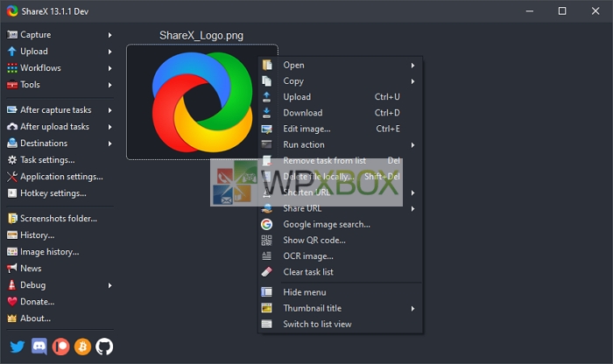This screenshot has height=364, width=613.
Task: Expand the Run action submenu arrow
Action: (x=412, y=145)
